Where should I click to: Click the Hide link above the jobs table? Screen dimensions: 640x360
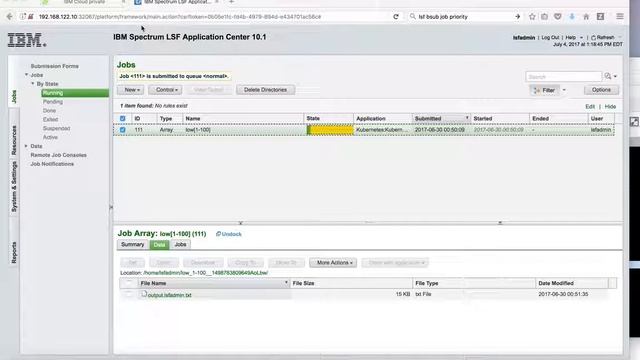[x=610, y=107]
